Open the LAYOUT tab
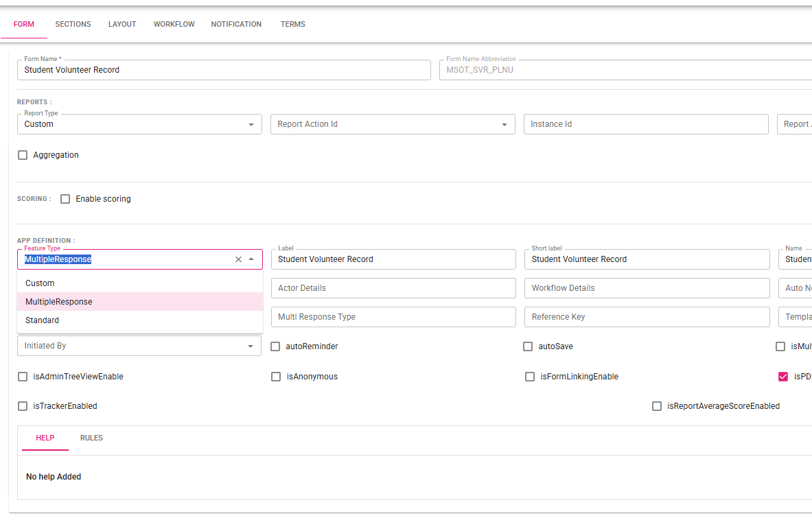Image resolution: width=812 pixels, height=531 pixels. tap(122, 24)
